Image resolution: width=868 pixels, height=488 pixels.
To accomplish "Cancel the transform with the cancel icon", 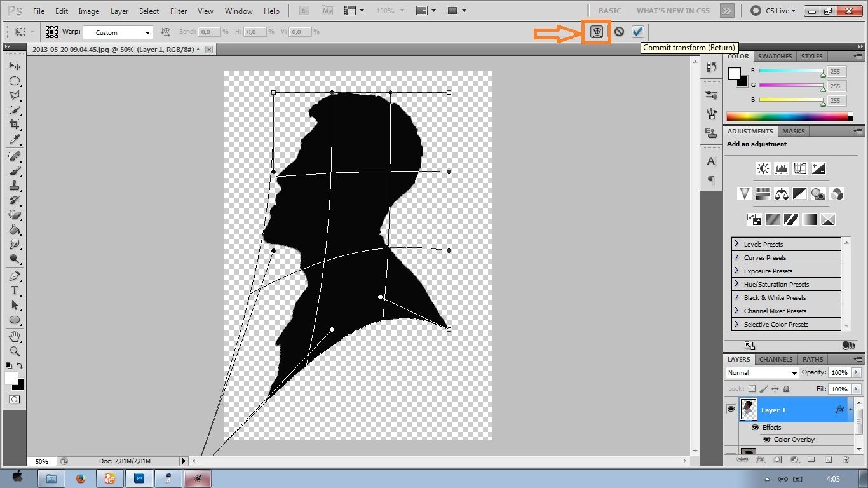I will point(619,32).
